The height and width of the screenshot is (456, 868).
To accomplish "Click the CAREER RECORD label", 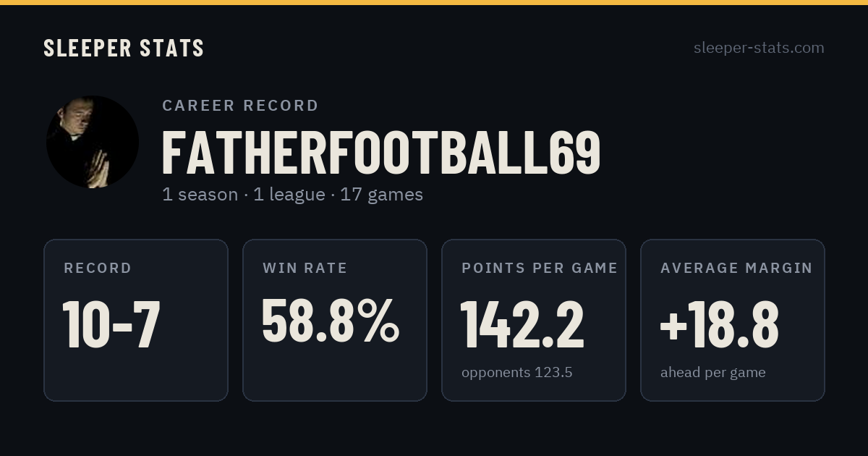I will pos(240,106).
